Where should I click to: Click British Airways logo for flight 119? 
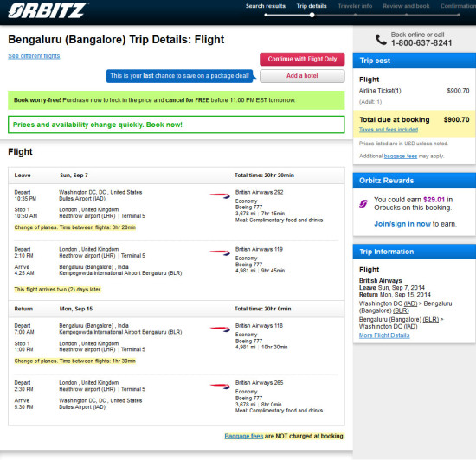point(220,252)
